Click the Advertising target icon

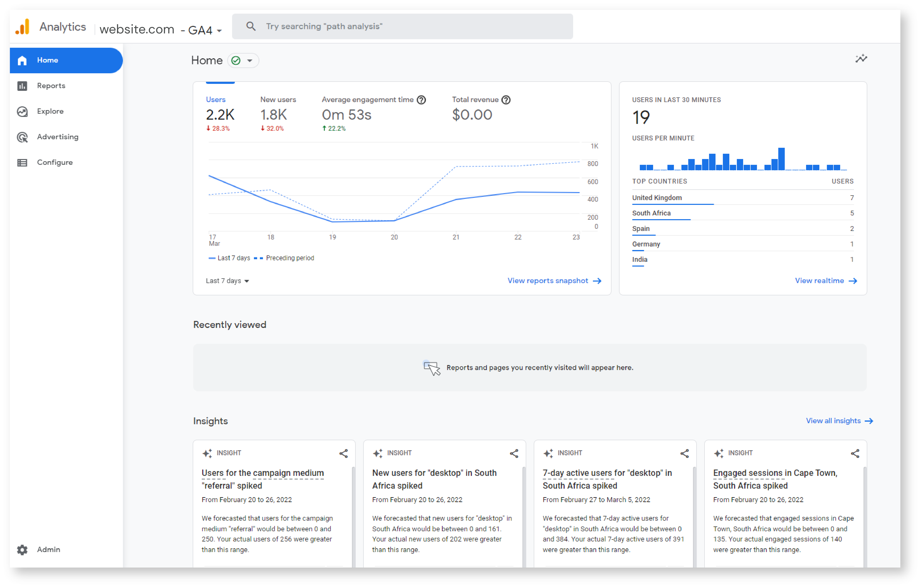pos(22,137)
